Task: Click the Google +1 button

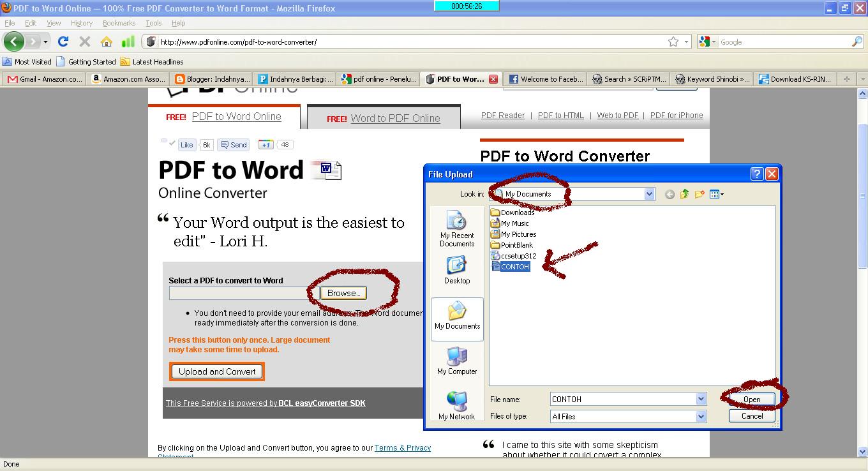Action: point(266,145)
